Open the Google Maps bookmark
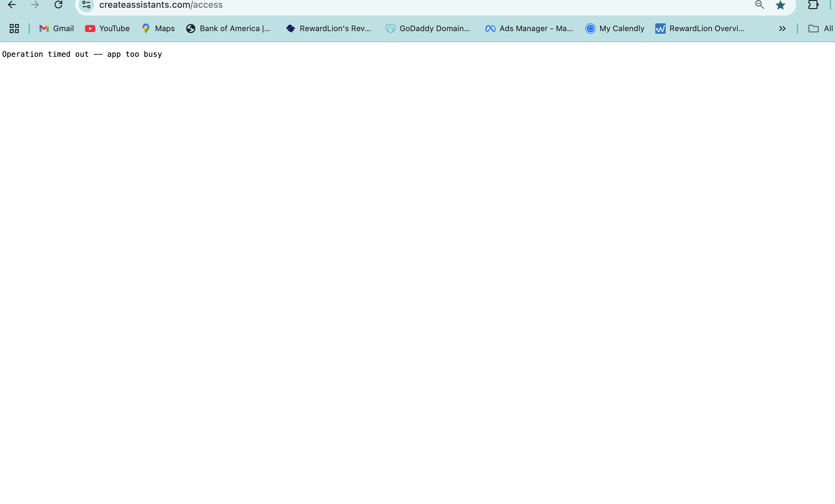This screenshot has height=504, width=835. (x=158, y=29)
